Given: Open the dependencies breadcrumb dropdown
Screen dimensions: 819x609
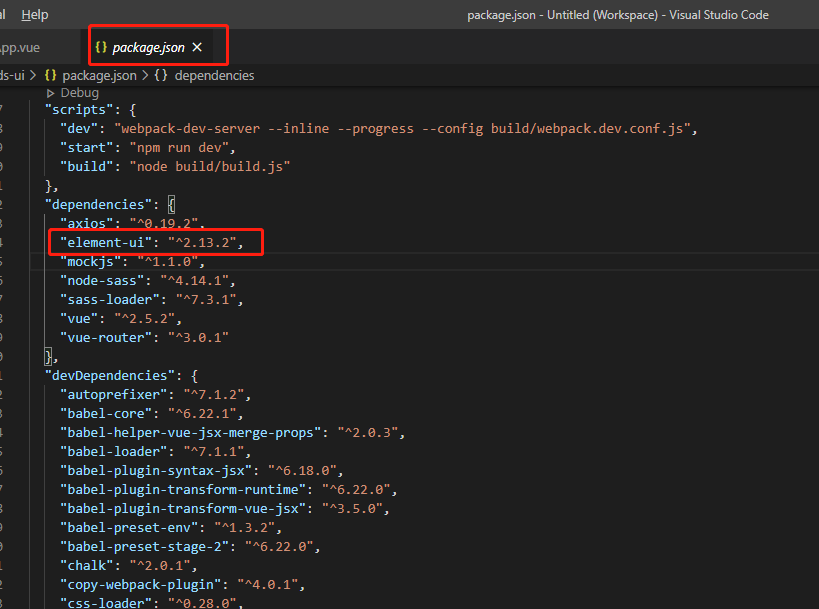Looking at the screenshot, I should 214,75.
